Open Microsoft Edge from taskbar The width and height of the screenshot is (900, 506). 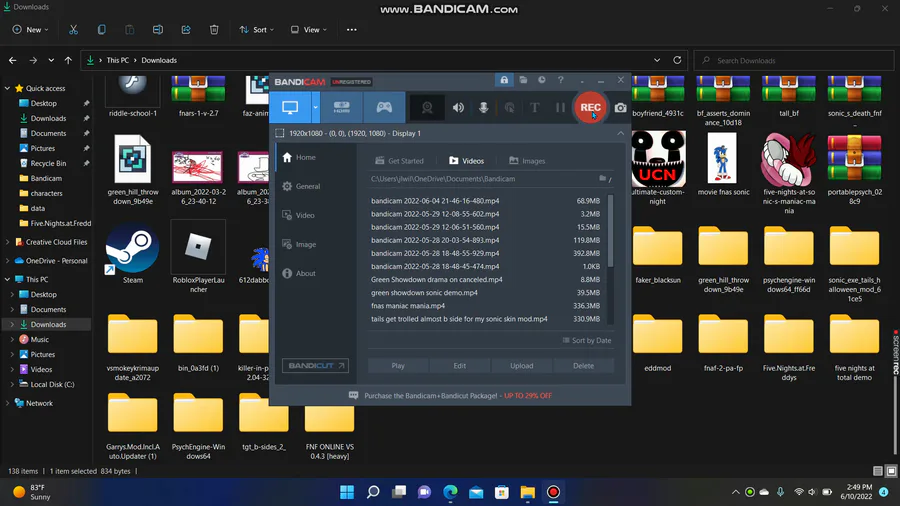[x=451, y=492]
